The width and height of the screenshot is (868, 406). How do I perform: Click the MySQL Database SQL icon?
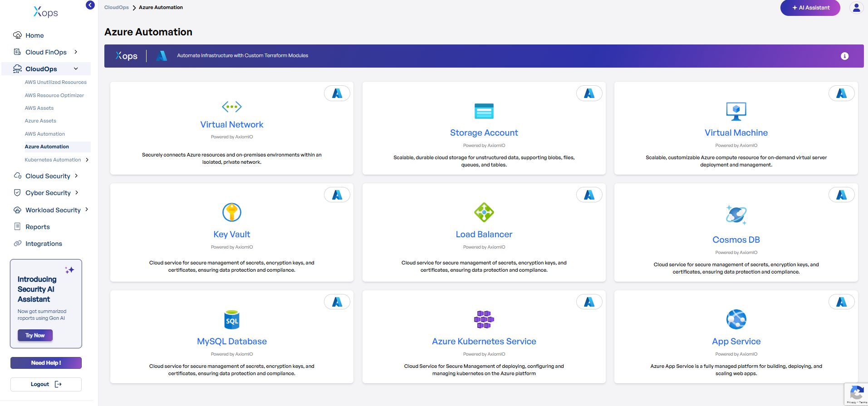click(x=231, y=320)
